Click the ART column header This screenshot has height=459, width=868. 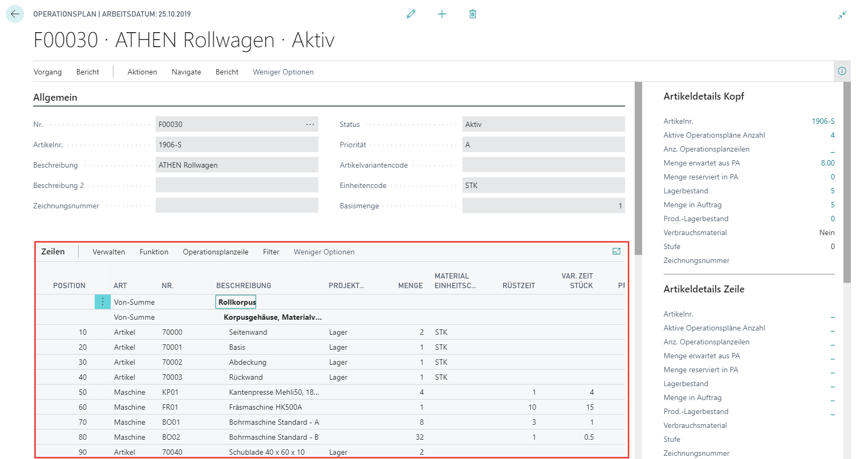[120, 285]
